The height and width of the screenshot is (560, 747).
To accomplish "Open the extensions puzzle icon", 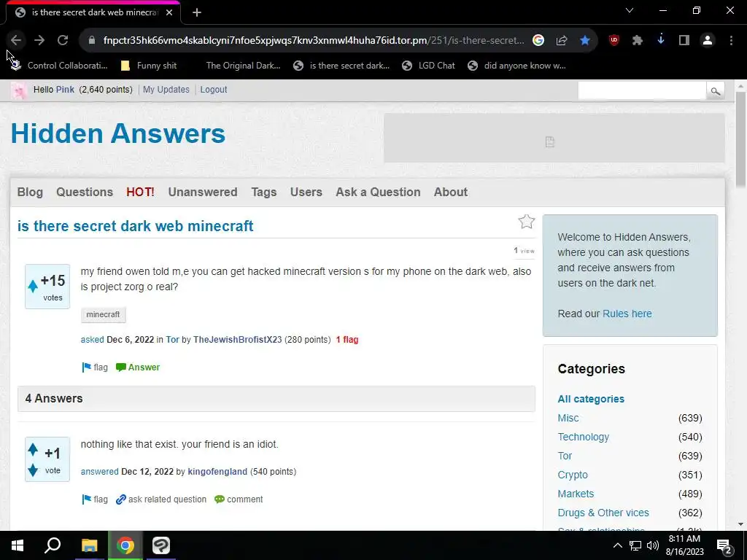I will pyautogui.click(x=638, y=41).
